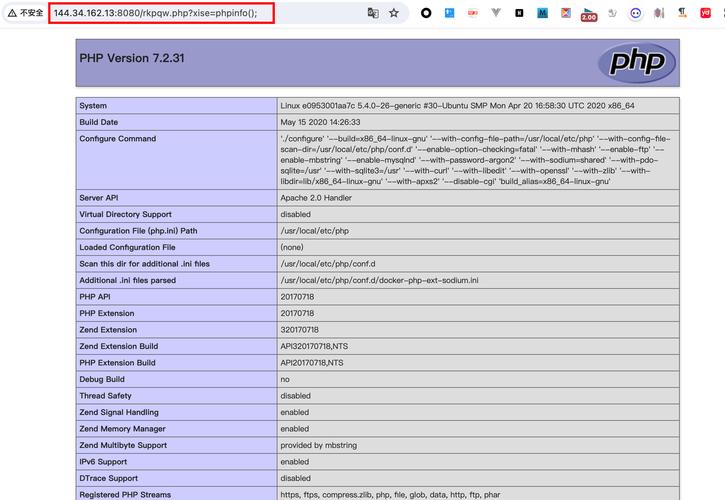Click the (none) value
The height and width of the screenshot is (500, 725).
292,247
